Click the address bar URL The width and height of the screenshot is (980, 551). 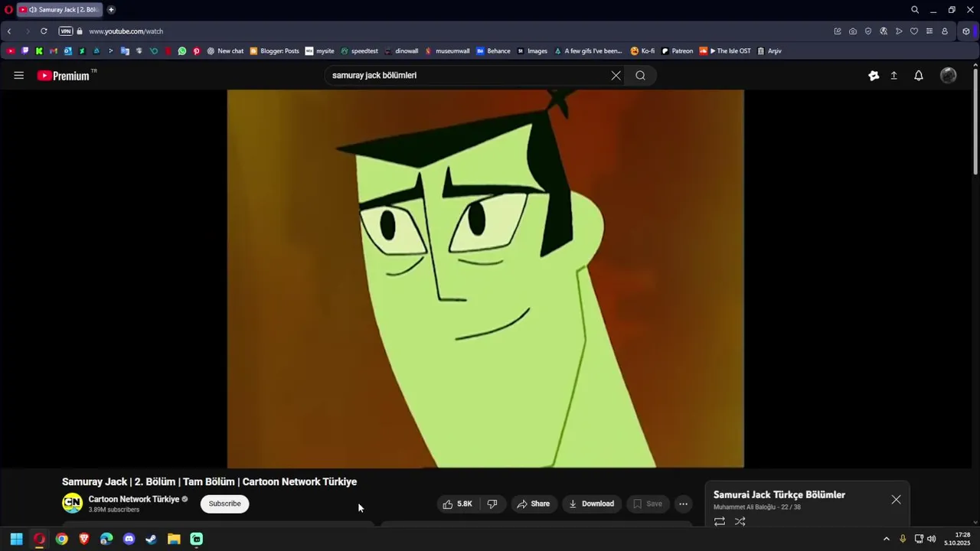pyautogui.click(x=126, y=31)
